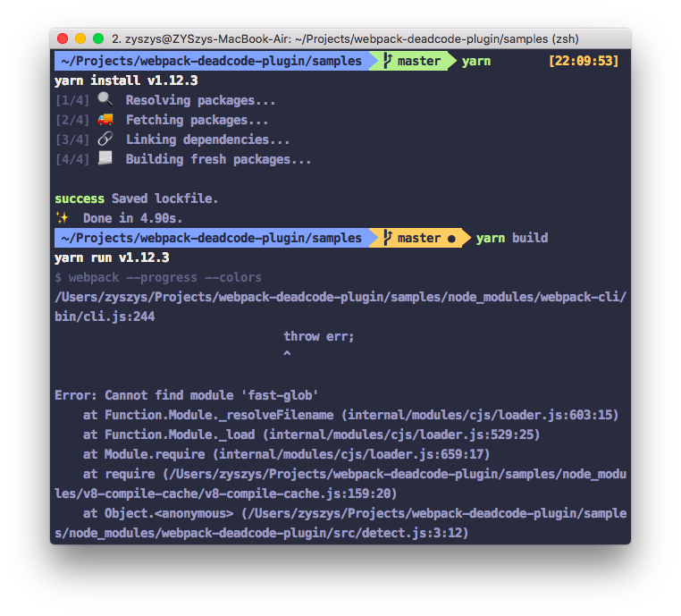Click the 'Module.require' stack line
The image size is (681, 616).
[286, 454]
